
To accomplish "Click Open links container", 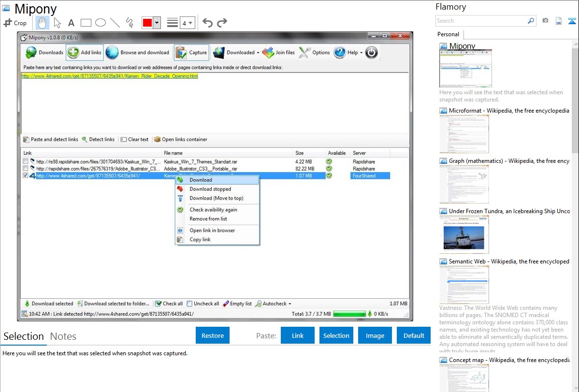I will [x=181, y=139].
